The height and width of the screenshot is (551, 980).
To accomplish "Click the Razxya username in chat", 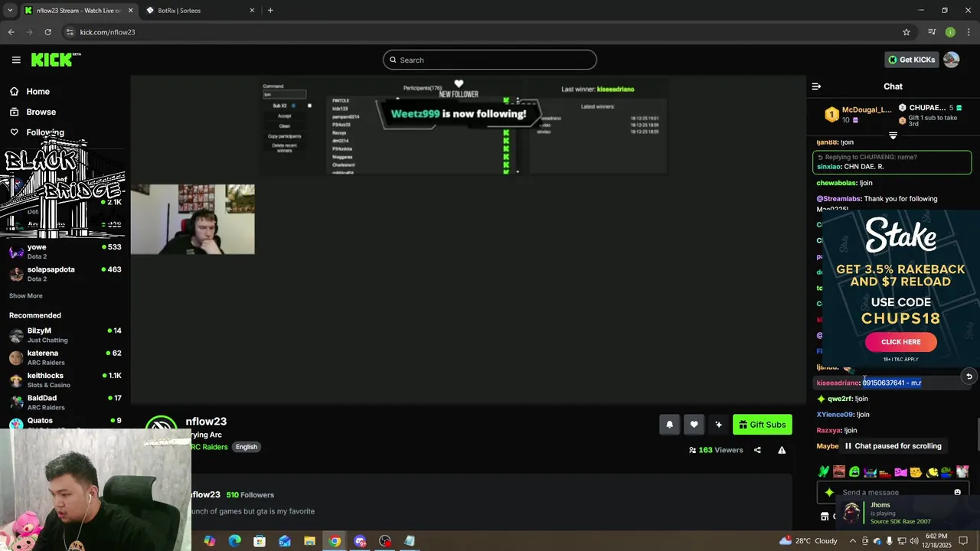I will coord(828,431).
